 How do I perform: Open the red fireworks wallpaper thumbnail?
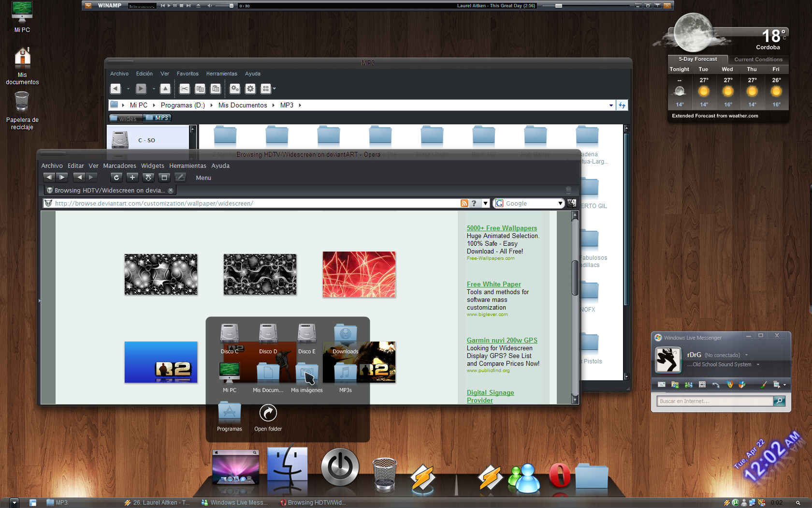pyautogui.click(x=359, y=274)
